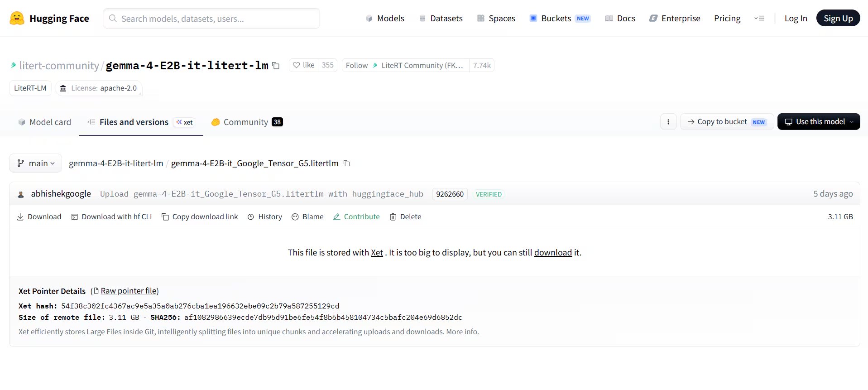Open the 355 likes count
This screenshot has width=868, height=390.
point(327,65)
